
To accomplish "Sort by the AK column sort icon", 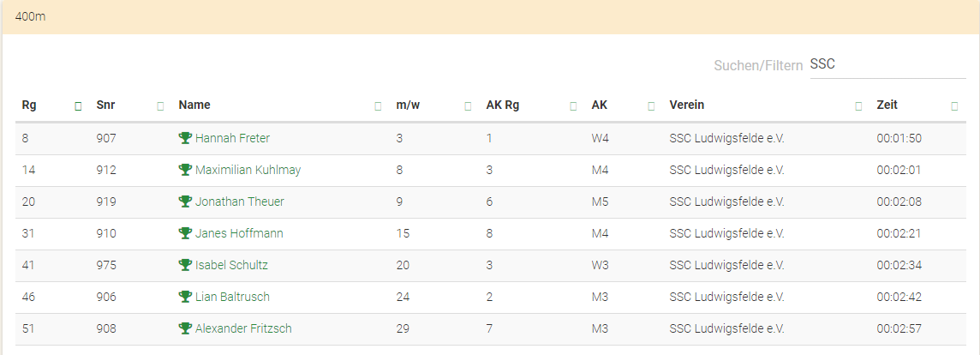I will (x=651, y=106).
